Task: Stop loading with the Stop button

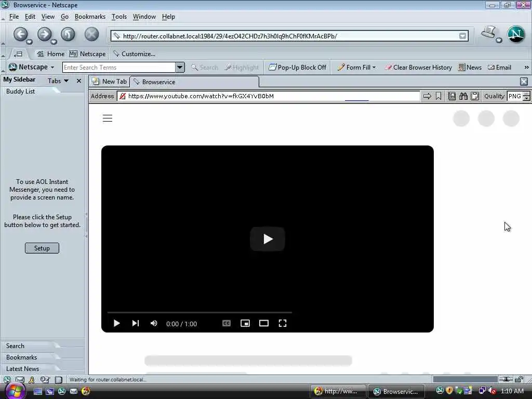Action: pos(91,34)
